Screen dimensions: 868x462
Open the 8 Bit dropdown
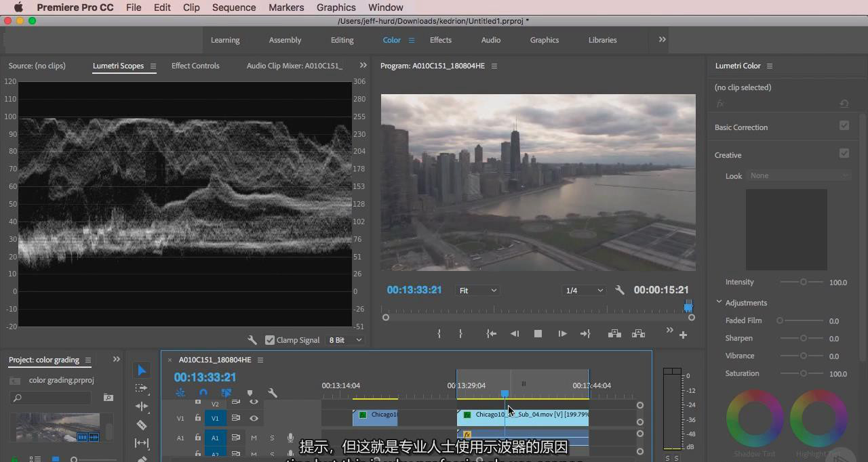click(345, 340)
